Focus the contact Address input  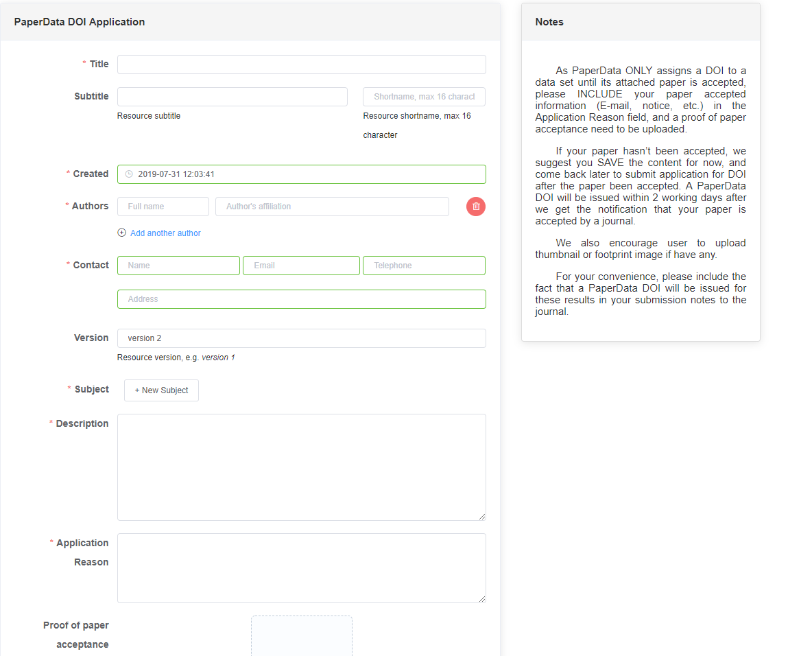(301, 299)
